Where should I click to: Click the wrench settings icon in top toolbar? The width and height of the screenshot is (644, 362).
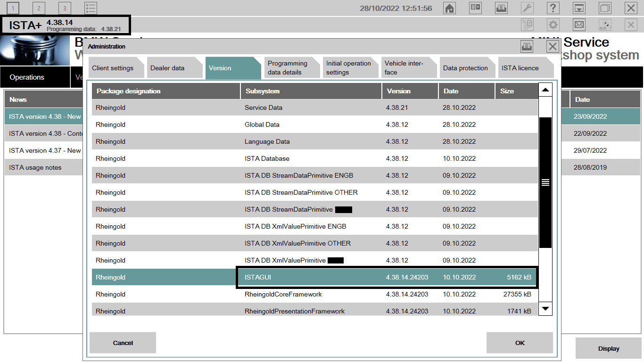[527, 8]
